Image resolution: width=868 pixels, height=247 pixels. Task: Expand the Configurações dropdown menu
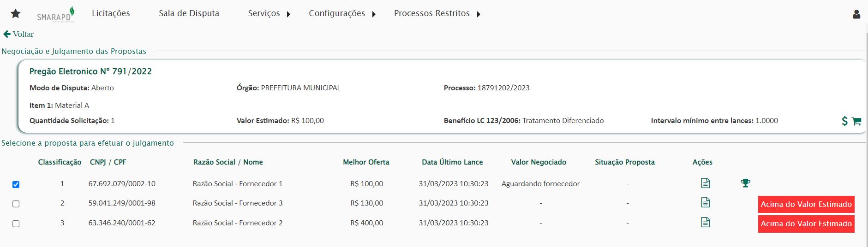coord(342,13)
